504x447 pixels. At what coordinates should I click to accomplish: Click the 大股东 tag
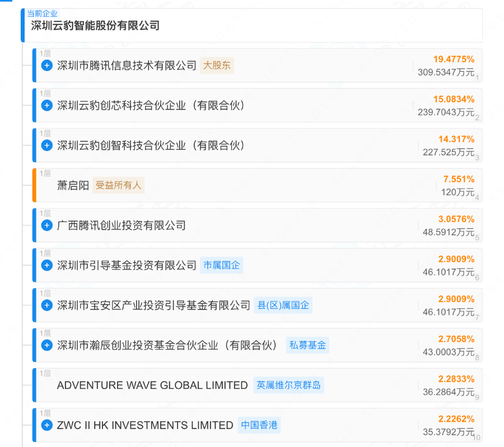tap(217, 65)
